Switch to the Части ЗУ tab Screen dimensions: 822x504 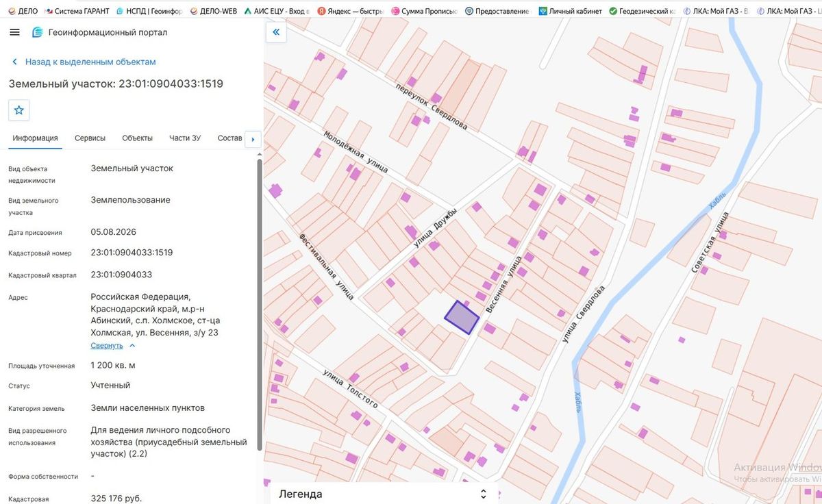(185, 138)
